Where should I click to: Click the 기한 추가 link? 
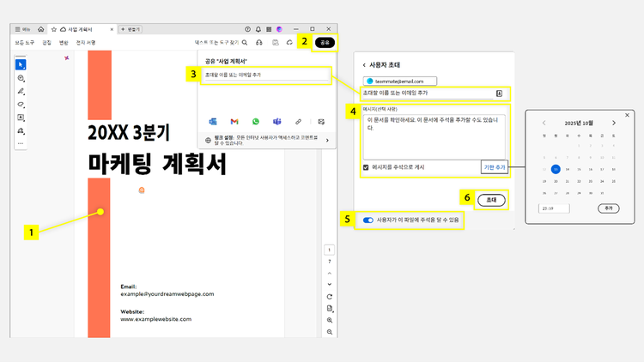[495, 167]
